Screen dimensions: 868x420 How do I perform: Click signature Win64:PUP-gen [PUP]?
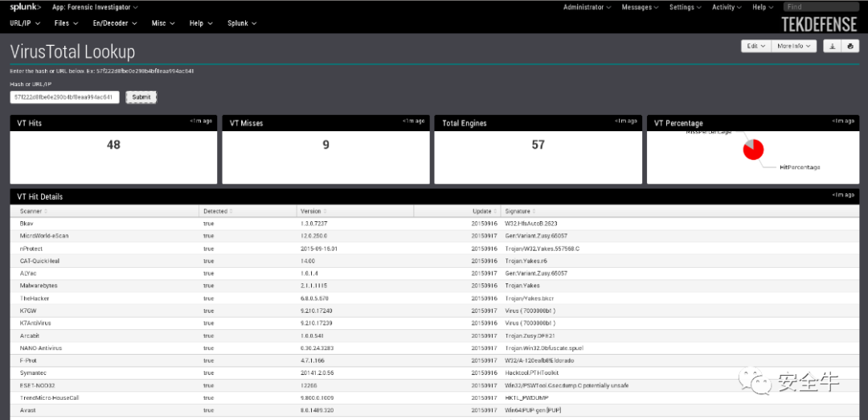click(x=534, y=410)
